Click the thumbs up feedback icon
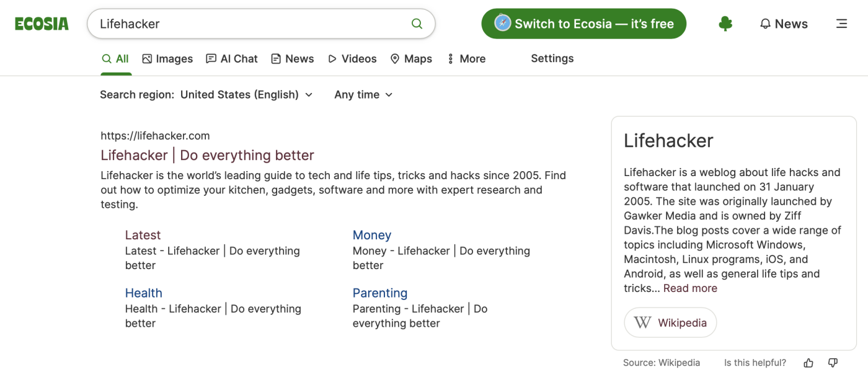Image resolution: width=868 pixels, height=372 pixels. (x=808, y=363)
